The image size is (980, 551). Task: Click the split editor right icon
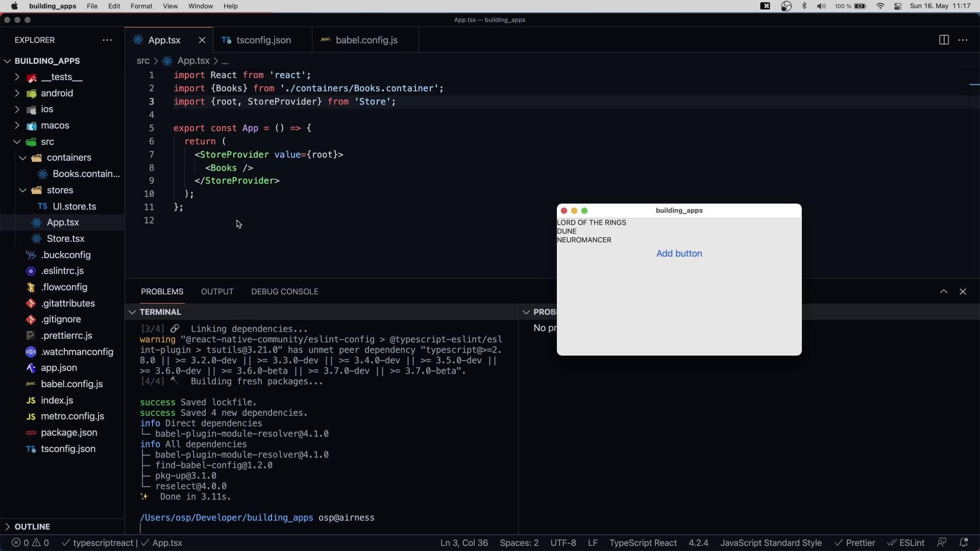click(x=944, y=40)
